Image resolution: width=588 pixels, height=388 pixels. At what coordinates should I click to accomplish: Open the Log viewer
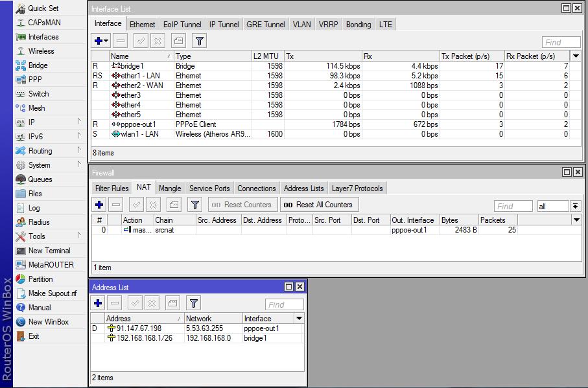pos(50,208)
